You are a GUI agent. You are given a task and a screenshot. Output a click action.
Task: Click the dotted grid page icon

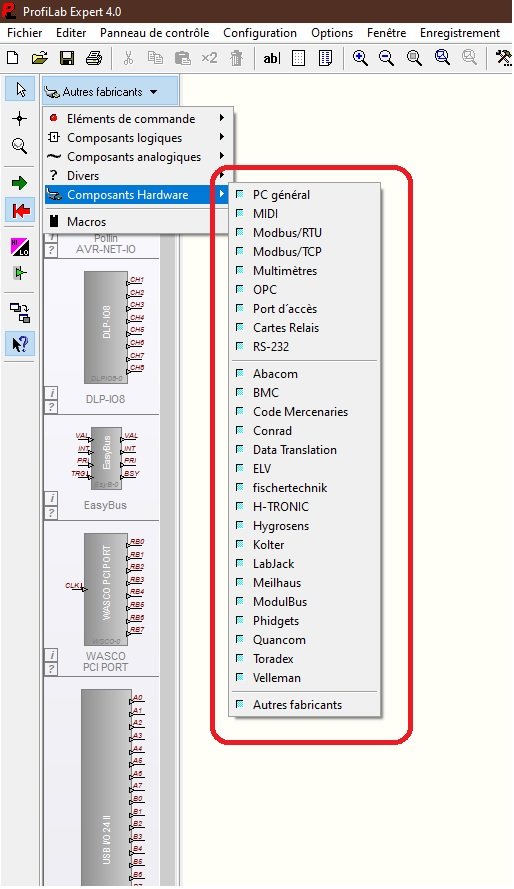[x=298, y=58]
